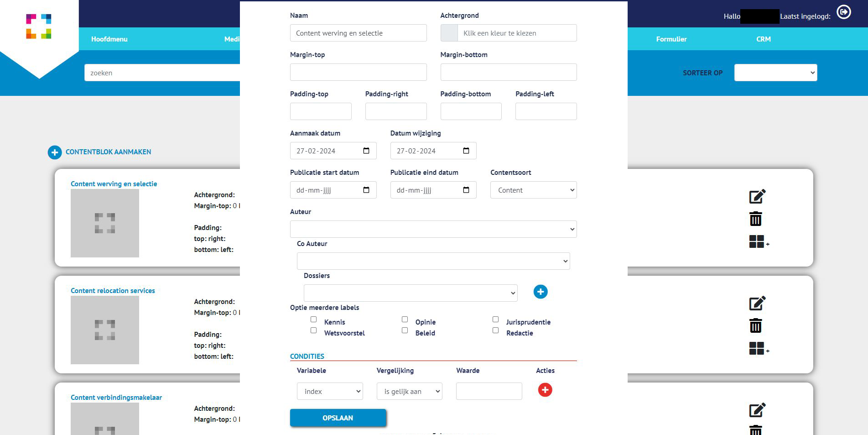This screenshot has height=435, width=868.
Task: Click the Padding-right input field
Action: pyautogui.click(x=396, y=111)
